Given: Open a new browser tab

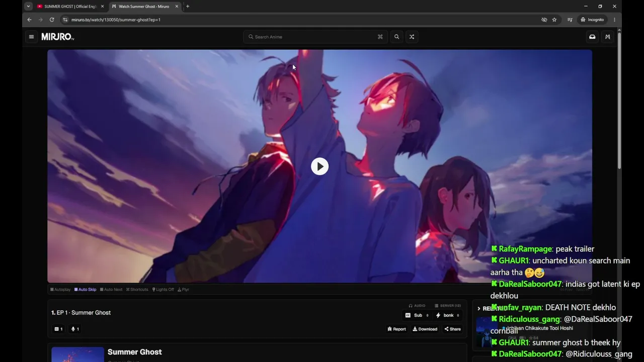Looking at the screenshot, I should 188,7.
